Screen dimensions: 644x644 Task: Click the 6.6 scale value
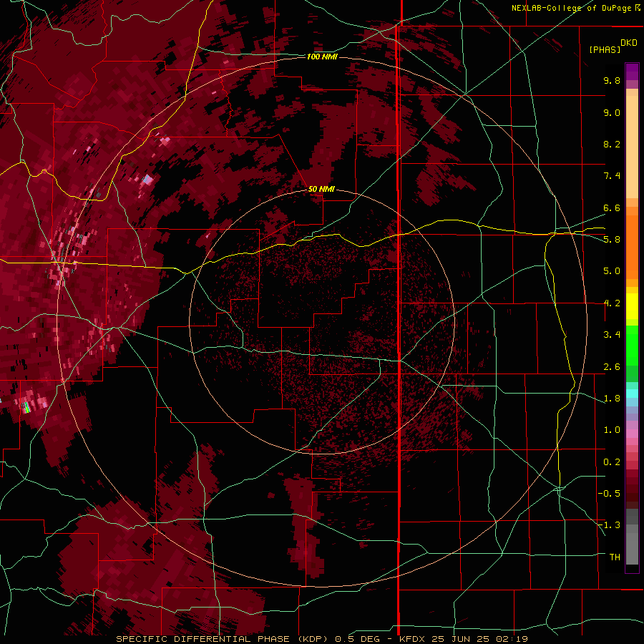(x=612, y=208)
